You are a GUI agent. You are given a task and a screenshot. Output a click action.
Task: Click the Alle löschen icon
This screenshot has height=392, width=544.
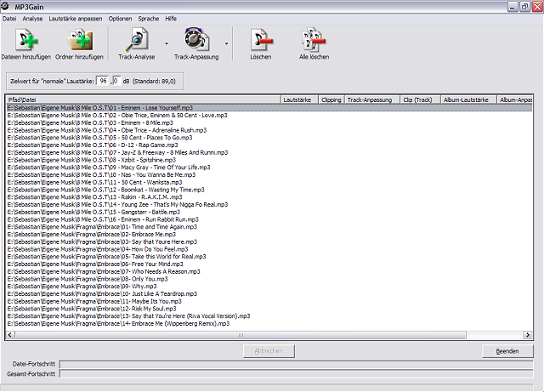pyautogui.click(x=314, y=40)
